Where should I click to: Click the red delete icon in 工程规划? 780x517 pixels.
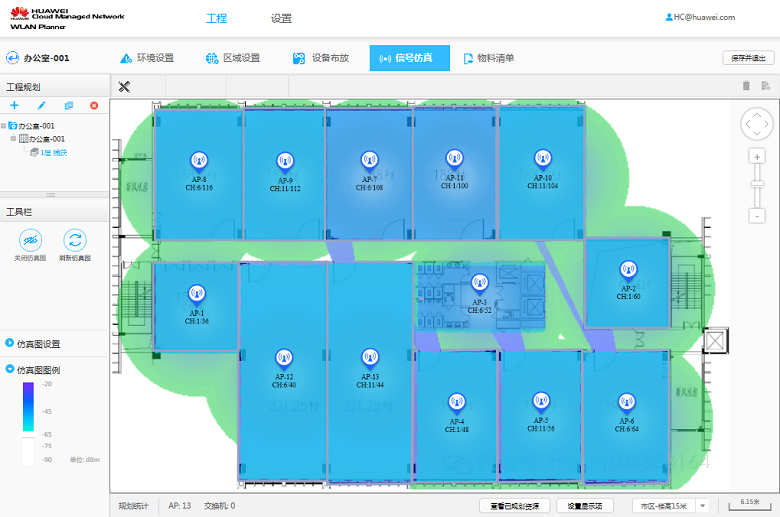tap(94, 105)
